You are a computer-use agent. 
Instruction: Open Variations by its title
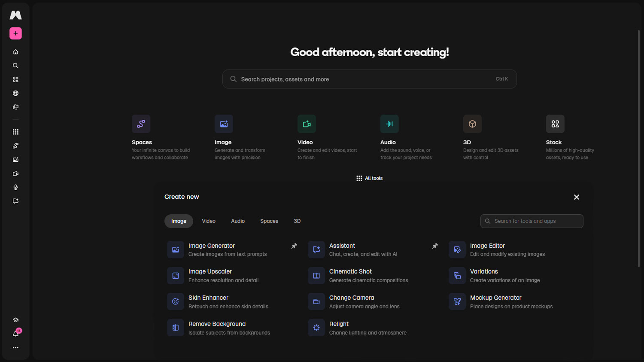point(484,271)
